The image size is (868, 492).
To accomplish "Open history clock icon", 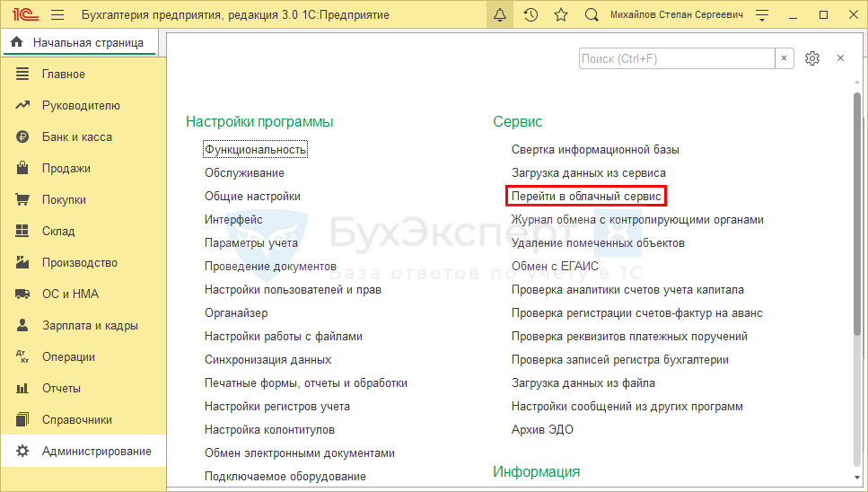I will [530, 15].
